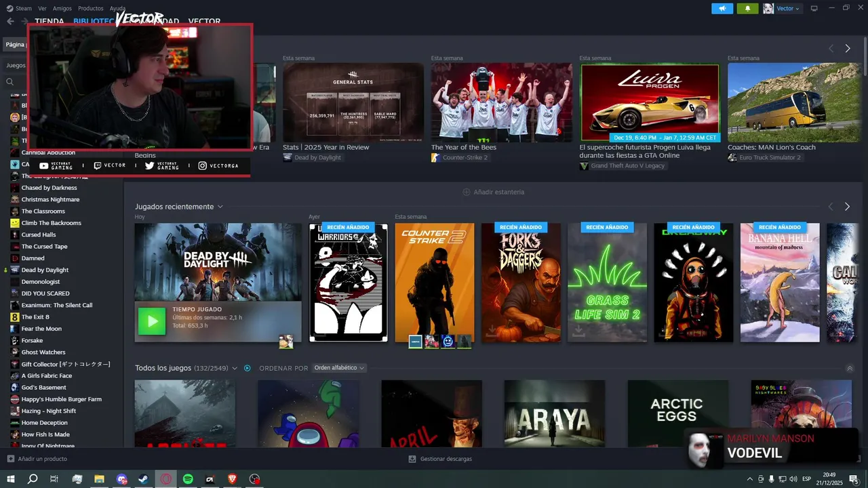Open the Orden alfabético sort dropdown

click(339, 368)
